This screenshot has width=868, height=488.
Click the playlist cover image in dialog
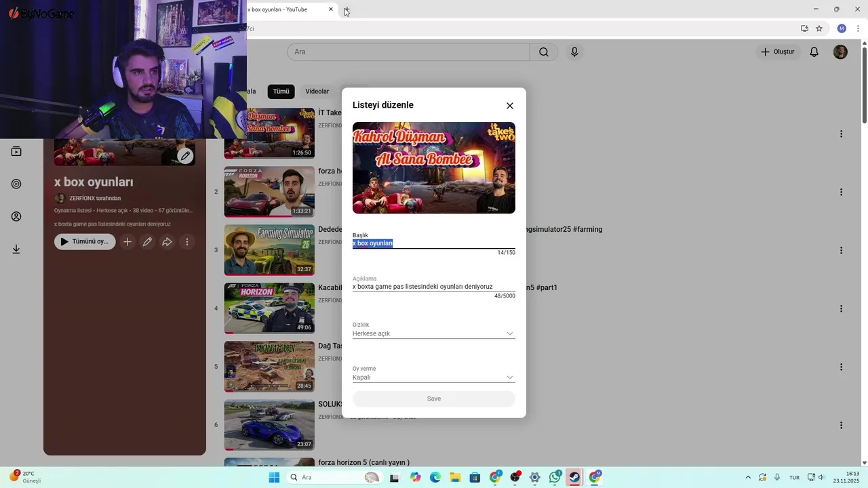(434, 168)
